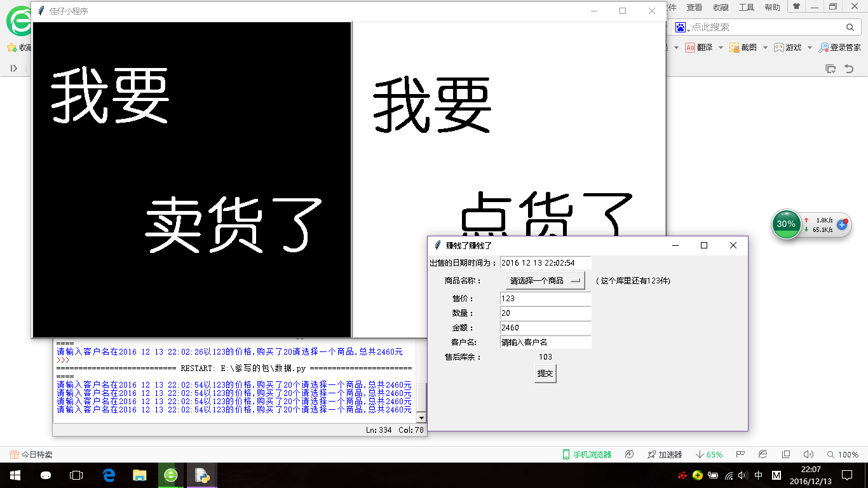Open the 游戏 games toolbar icon
Screen dimensions: 868x488
pos(779,48)
